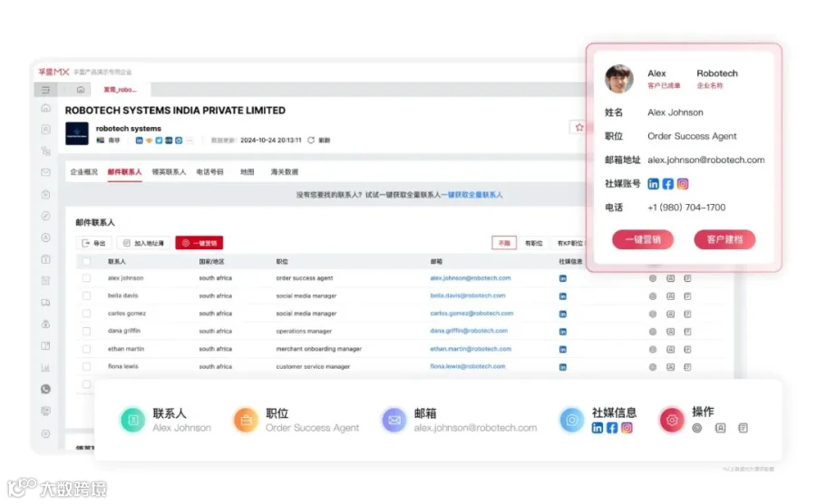Click 一键营销 button in Alex's contact card
Image resolution: width=816 pixels, height=504 pixels.
643,239
